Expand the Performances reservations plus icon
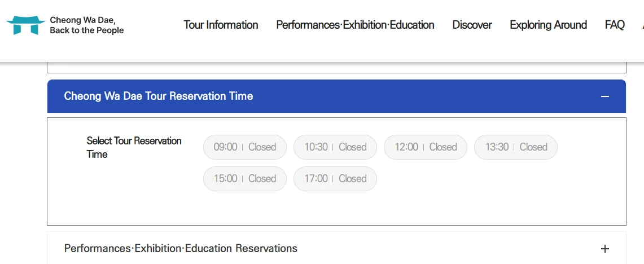Image resolution: width=644 pixels, height=264 pixels. 605,249
